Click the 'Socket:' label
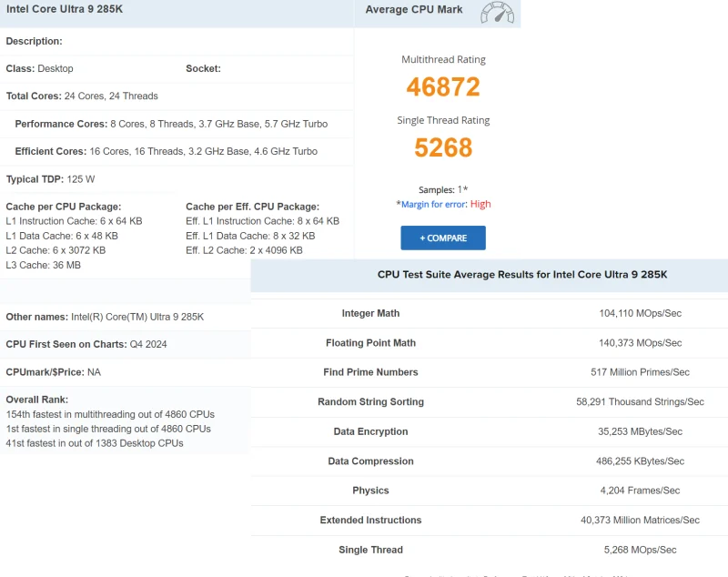728x577 pixels. click(x=203, y=68)
